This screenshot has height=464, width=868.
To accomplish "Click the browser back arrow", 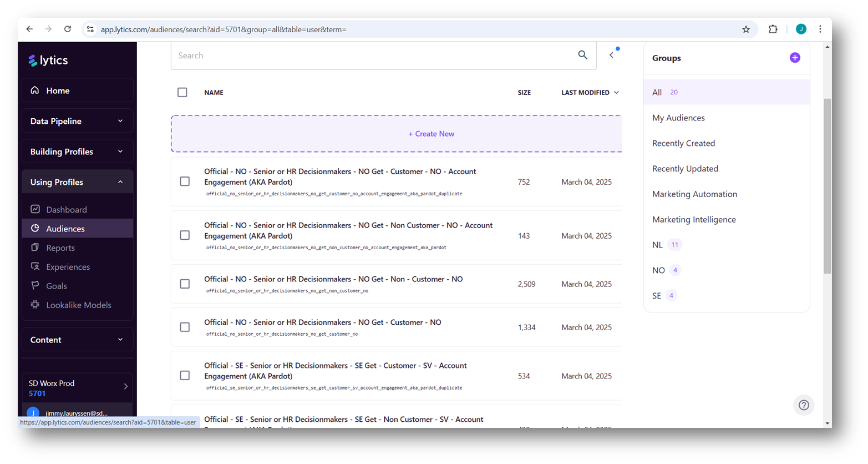I will tap(29, 29).
